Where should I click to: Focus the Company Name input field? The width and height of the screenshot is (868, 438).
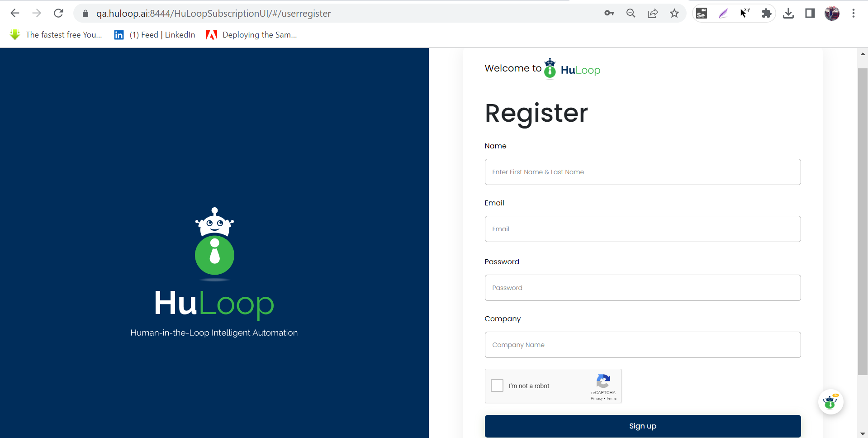point(642,345)
